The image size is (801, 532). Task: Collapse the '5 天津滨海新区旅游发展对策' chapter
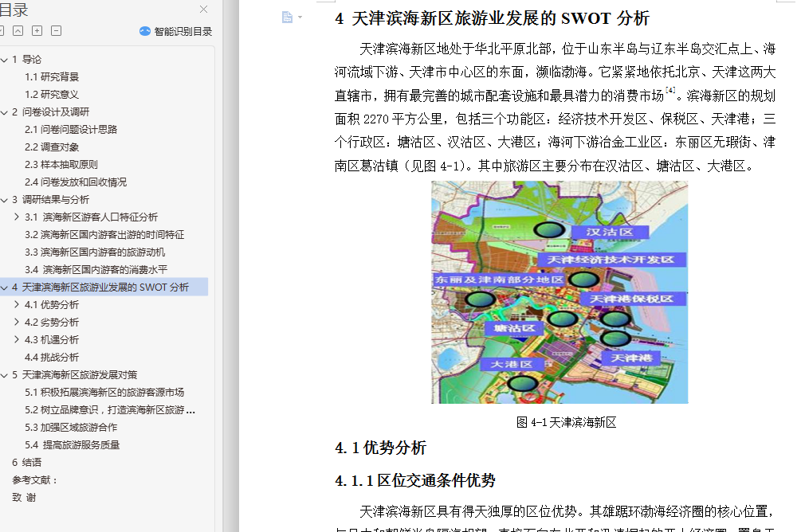click(4, 375)
